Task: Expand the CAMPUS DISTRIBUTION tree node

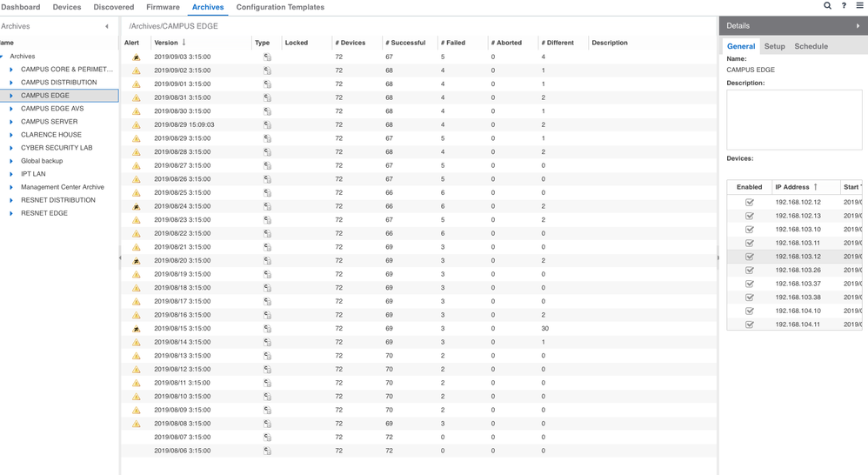Action: [x=11, y=83]
